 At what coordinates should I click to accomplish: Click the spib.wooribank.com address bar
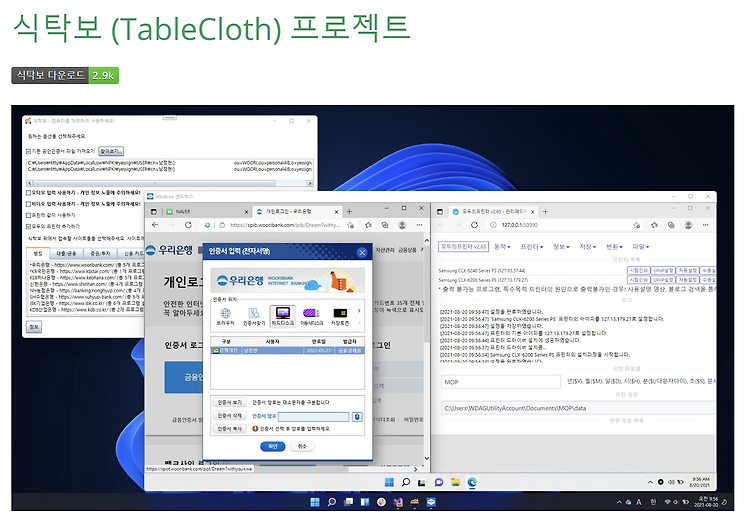pyautogui.click(x=280, y=225)
